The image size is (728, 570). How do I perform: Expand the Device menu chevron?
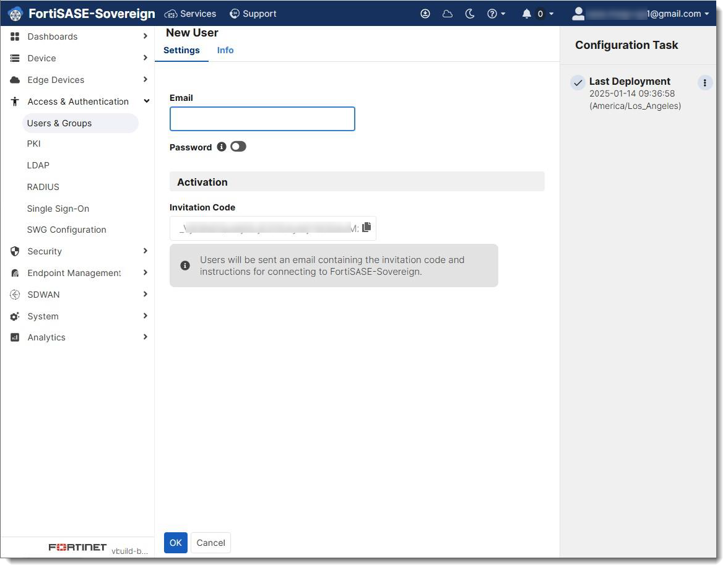coord(145,58)
